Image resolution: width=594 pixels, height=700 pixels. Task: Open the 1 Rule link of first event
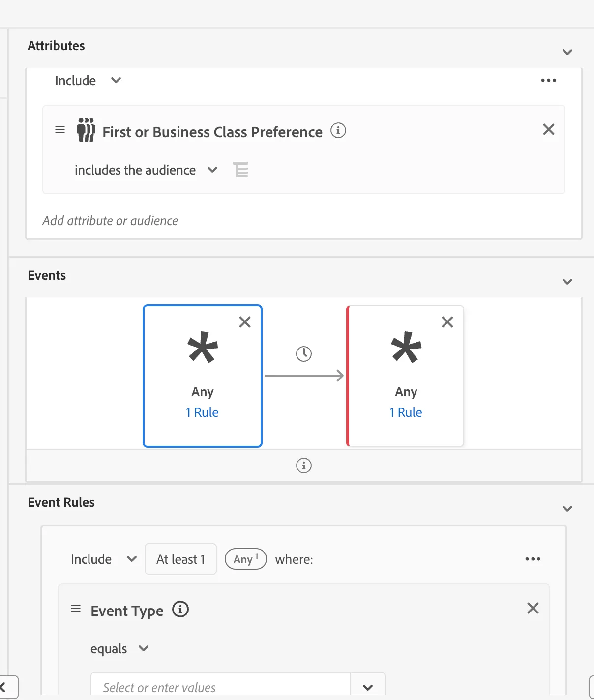pos(202,412)
